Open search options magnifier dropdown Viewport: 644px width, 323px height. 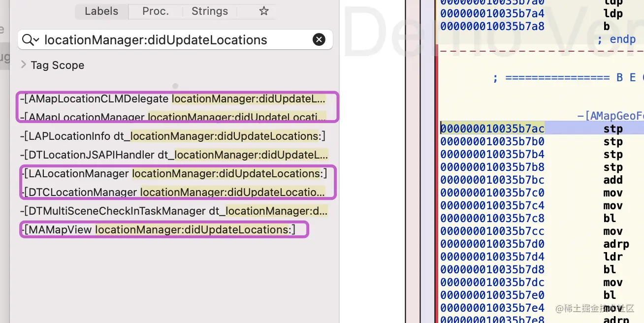pyautogui.click(x=31, y=40)
